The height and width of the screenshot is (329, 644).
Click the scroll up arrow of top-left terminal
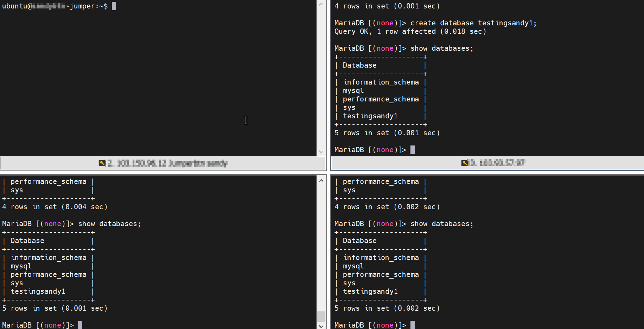(321, 5)
